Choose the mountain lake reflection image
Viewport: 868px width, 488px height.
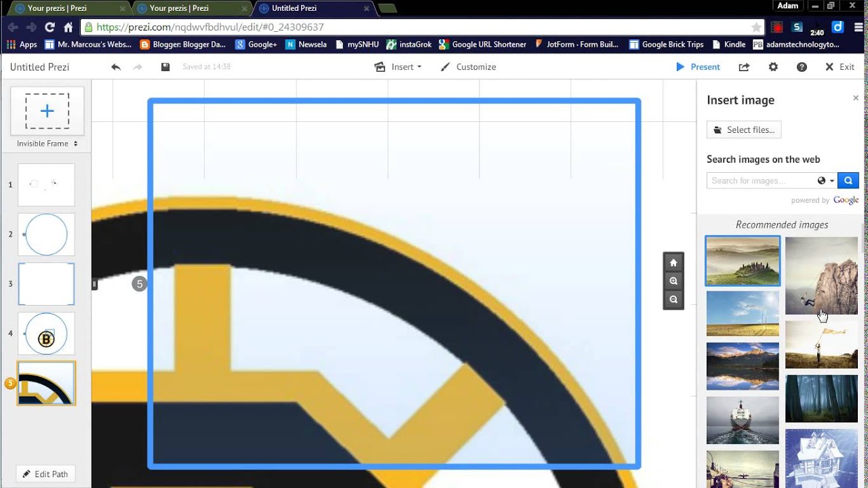point(743,366)
